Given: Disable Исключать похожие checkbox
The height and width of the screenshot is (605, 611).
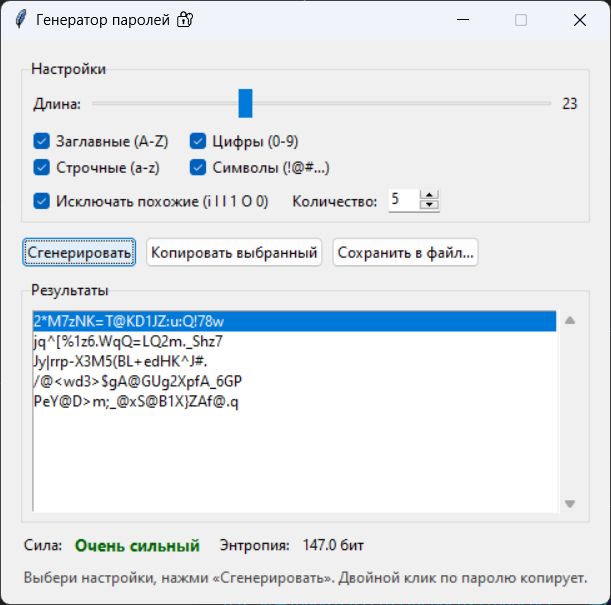Looking at the screenshot, I should [42, 201].
